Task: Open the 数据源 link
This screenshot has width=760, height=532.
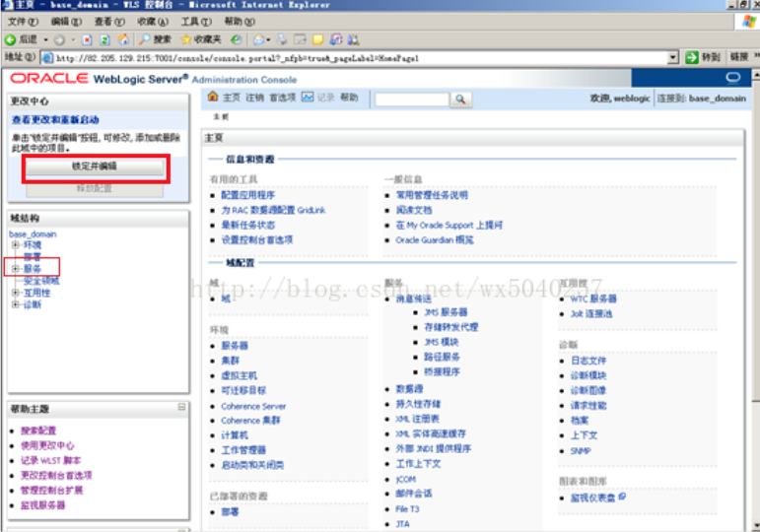Action: tap(409, 389)
